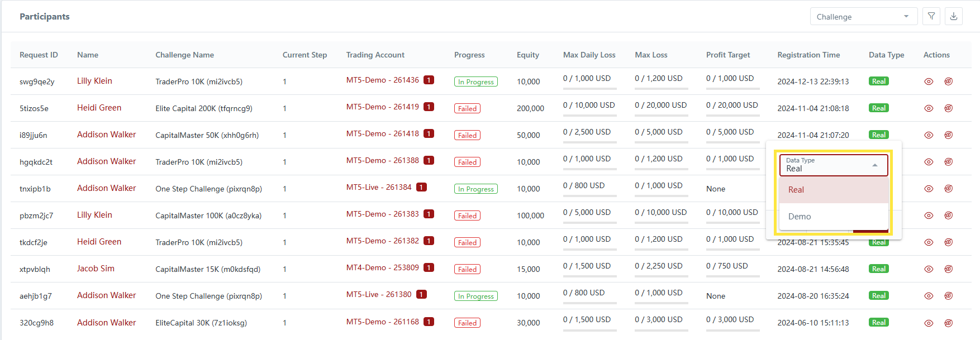Click the download export icon

click(954, 16)
